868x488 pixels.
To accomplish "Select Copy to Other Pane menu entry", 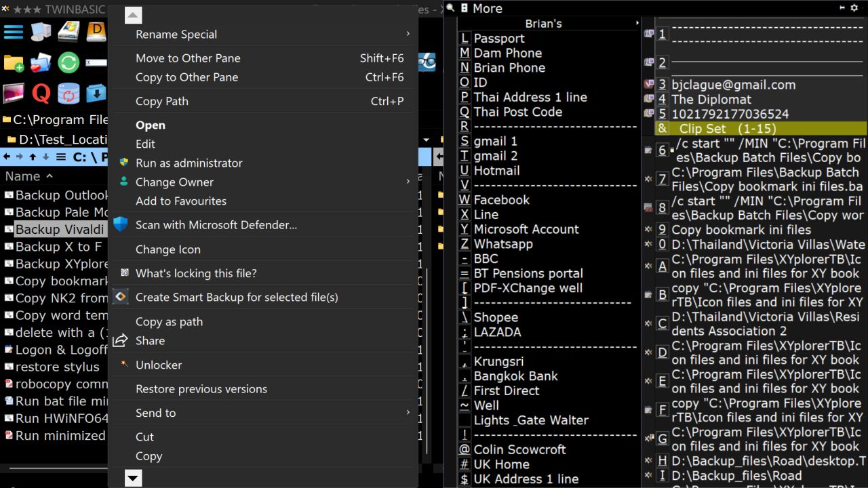I will (x=186, y=77).
